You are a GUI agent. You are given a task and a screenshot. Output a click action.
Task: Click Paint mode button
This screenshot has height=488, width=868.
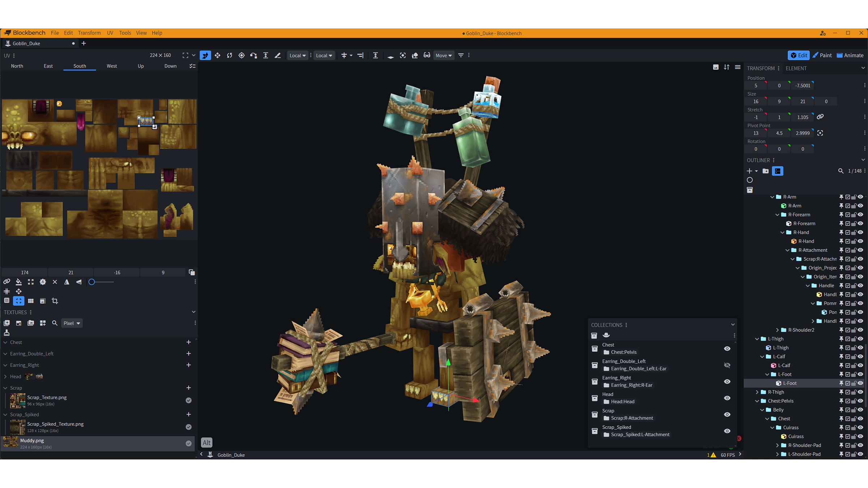point(822,55)
